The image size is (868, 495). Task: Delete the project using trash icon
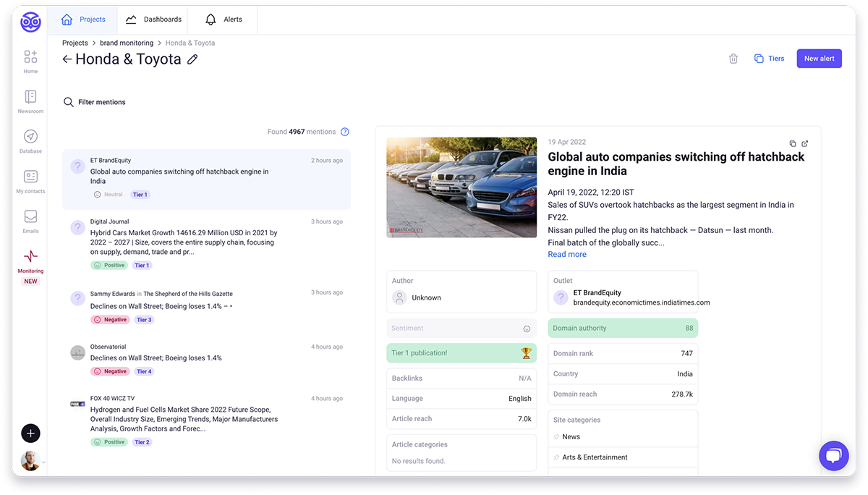click(733, 58)
